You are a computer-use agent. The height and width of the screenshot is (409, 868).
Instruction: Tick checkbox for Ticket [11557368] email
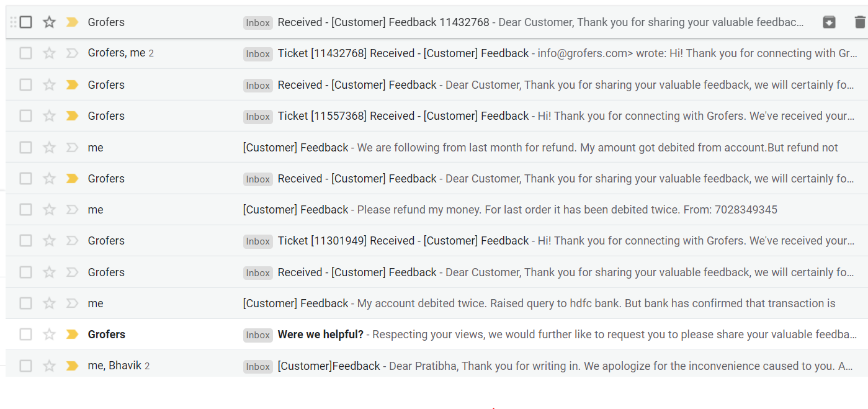[x=25, y=116]
